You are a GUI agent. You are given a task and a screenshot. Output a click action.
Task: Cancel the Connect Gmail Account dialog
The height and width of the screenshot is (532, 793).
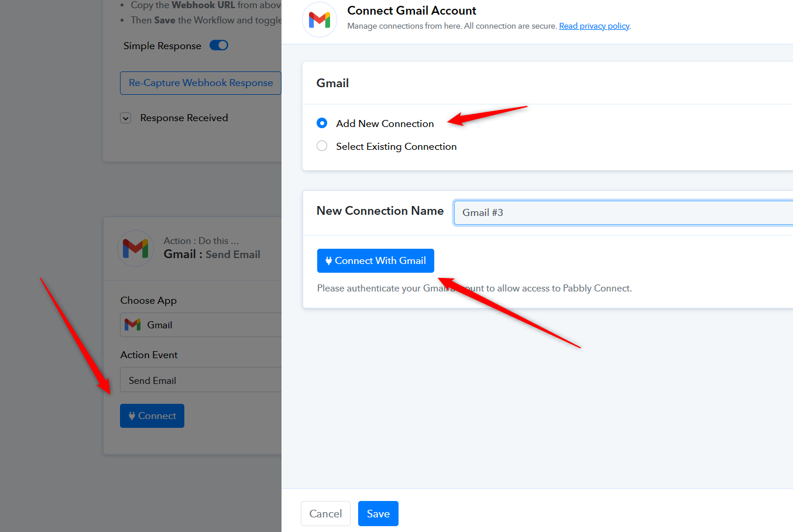pyautogui.click(x=325, y=513)
